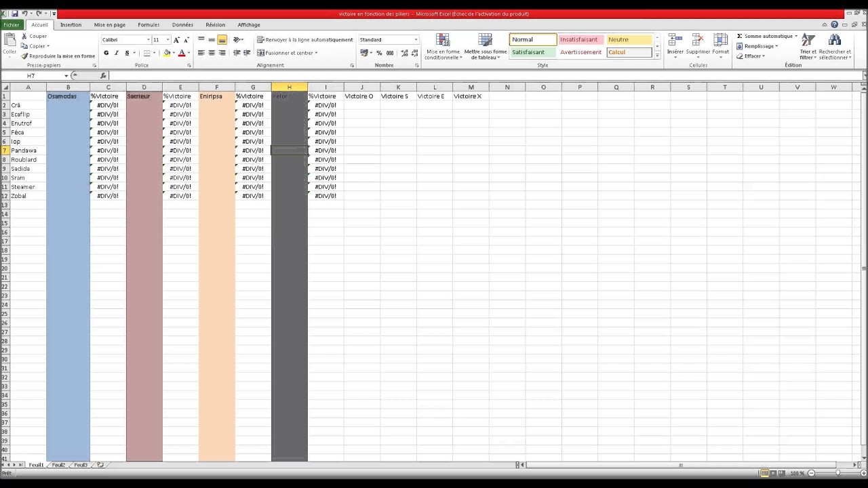This screenshot has height=488, width=868.
Task: Toggle highlighted bottom align icon
Action: pos(222,40)
